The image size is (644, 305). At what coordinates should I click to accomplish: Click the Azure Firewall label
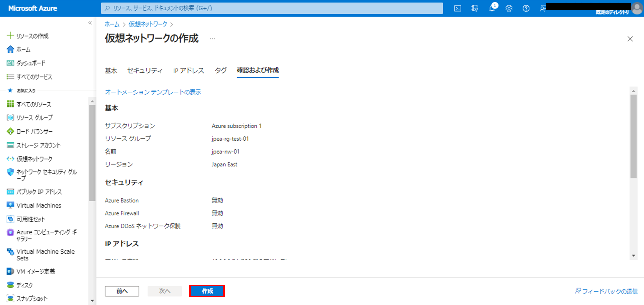(122, 213)
